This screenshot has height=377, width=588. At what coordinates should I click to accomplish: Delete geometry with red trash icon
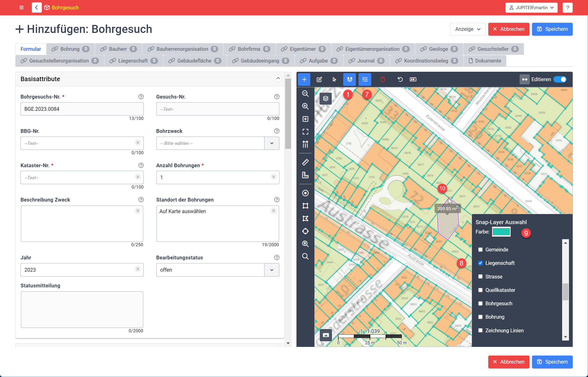pos(383,79)
